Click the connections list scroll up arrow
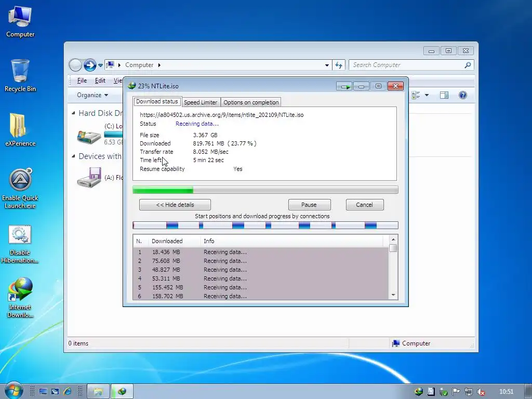 click(393, 240)
